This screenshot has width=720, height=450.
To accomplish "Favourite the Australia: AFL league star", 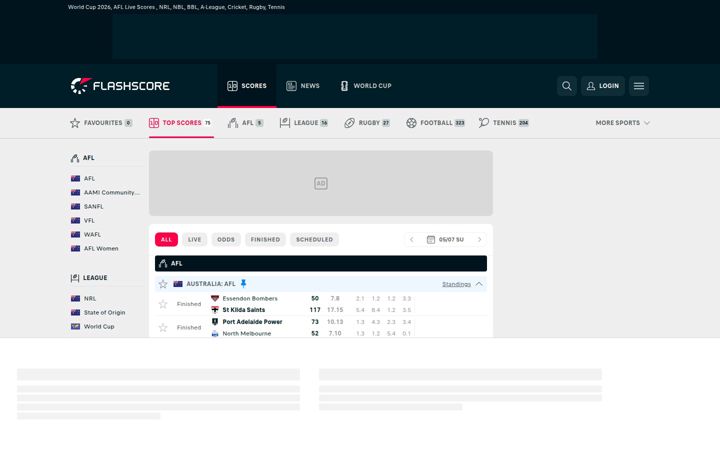I will [x=163, y=284].
